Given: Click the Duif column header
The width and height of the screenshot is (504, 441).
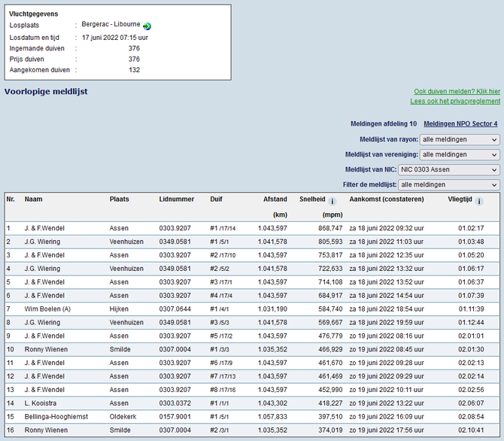Looking at the screenshot, I should click(216, 199).
